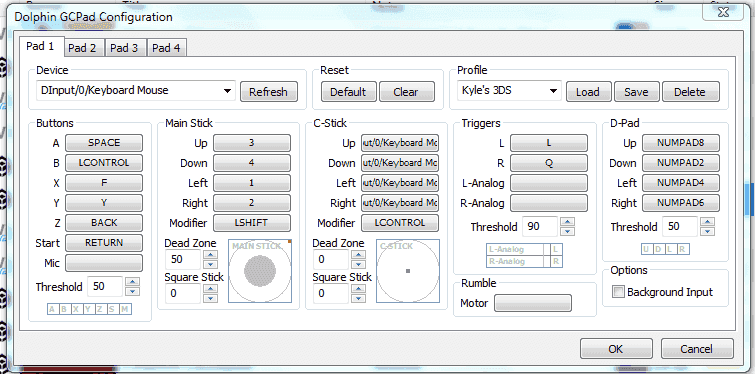Click the C-Stick Up mapping button
Screen dimensions: 755x374
click(x=400, y=143)
